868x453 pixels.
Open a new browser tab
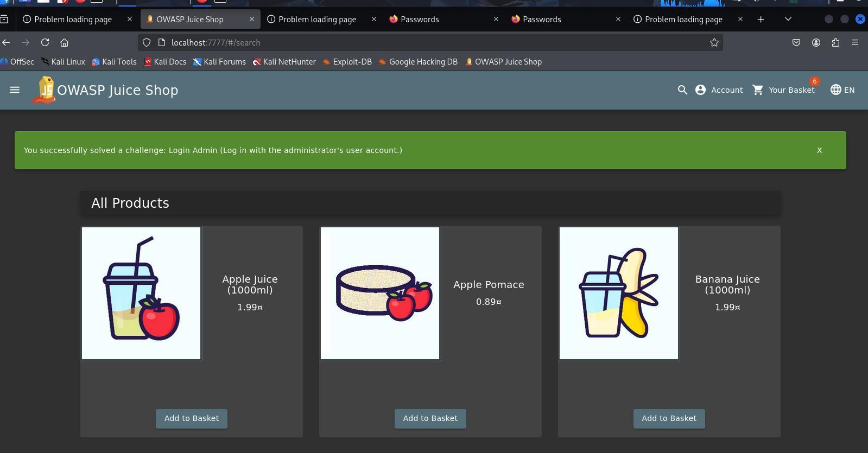point(761,19)
